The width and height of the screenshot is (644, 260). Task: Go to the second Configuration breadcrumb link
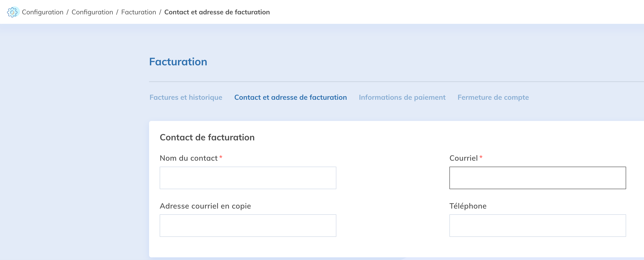click(92, 12)
